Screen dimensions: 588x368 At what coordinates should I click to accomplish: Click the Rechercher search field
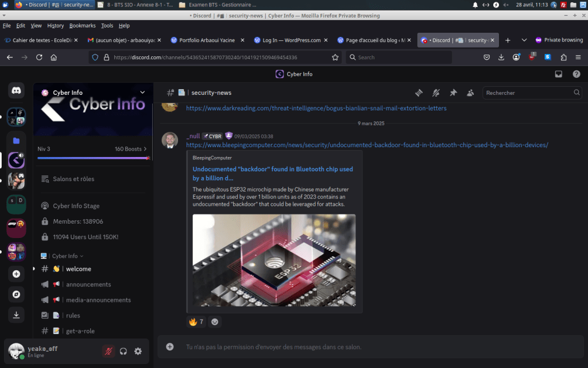pos(528,93)
